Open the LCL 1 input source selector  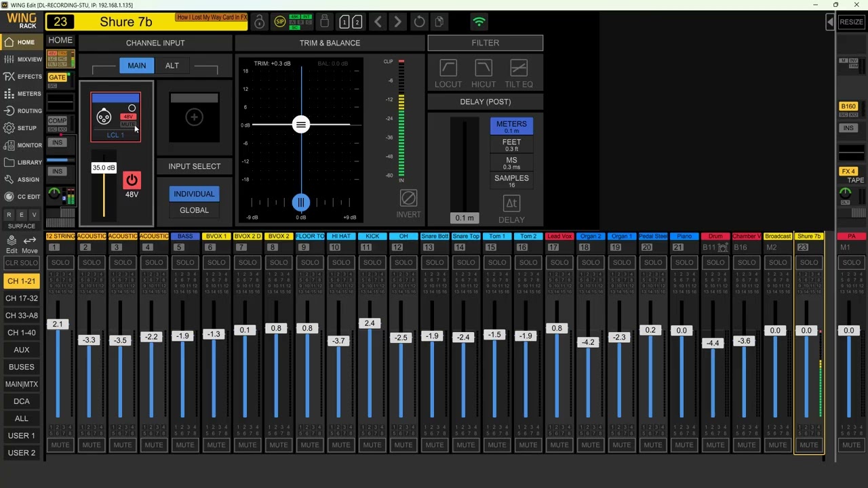click(x=116, y=117)
